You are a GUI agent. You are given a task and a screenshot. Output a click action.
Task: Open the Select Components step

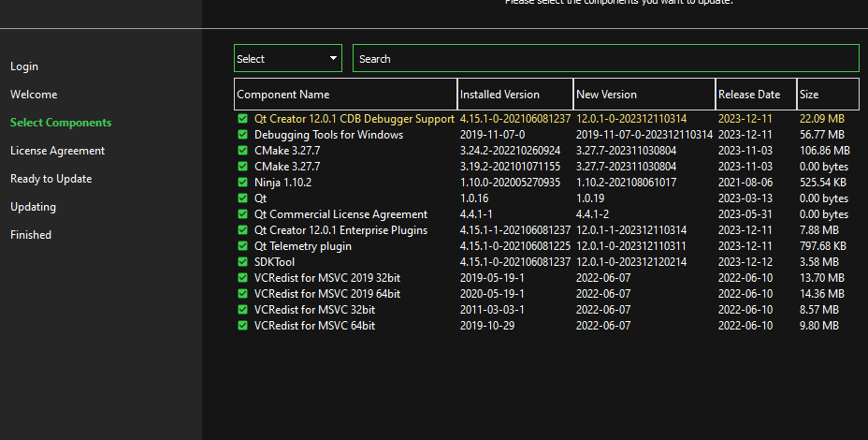pyautogui.click(x=61, y=123)
